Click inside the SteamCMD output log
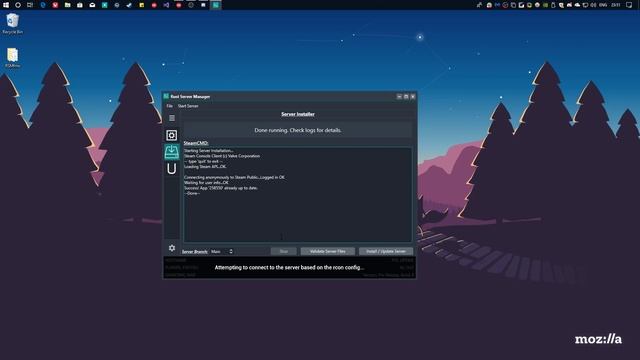The height and width of the screenshot is (360, 640). point(297,194)
